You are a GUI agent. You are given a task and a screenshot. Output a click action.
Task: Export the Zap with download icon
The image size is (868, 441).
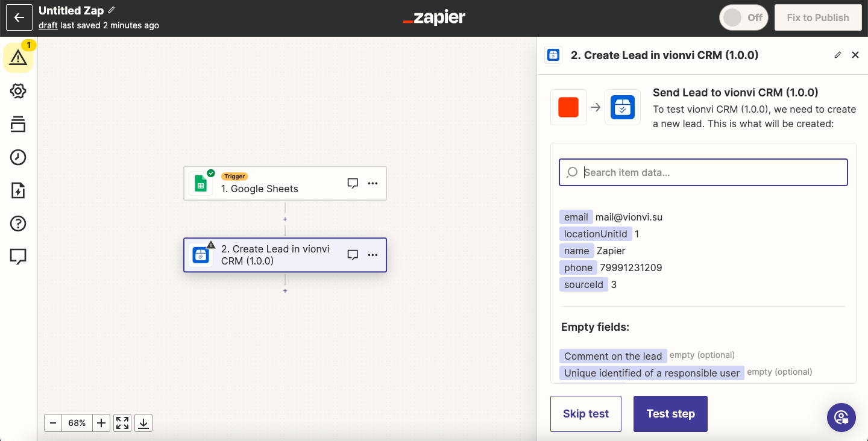pyautogui.click(x=143, y=423)
